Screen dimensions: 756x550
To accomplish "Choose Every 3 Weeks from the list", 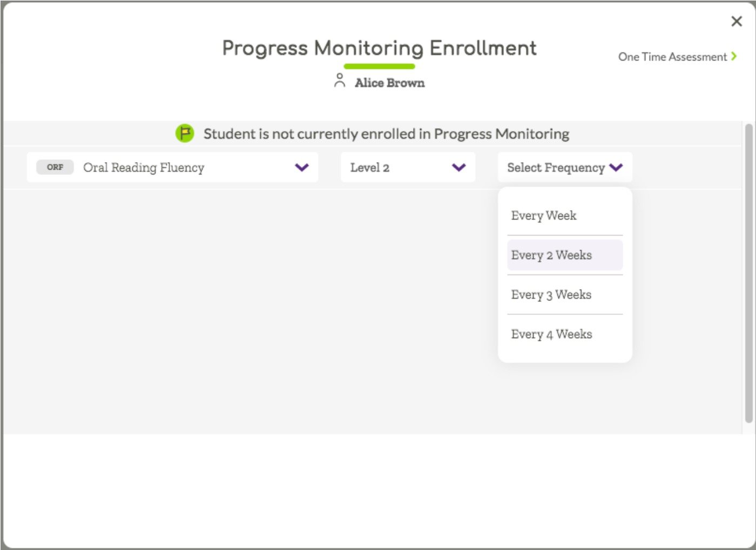I will coord(551,294).
